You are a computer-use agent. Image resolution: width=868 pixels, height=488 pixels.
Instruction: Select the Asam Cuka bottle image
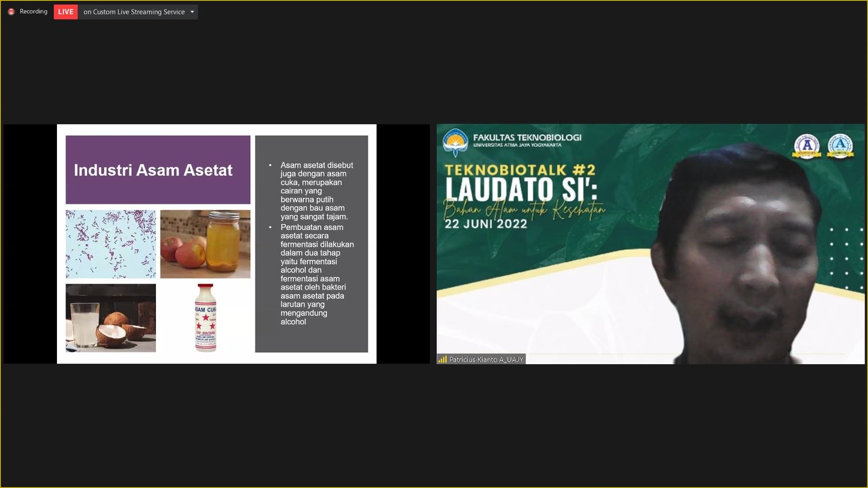[x=205, y=318]
